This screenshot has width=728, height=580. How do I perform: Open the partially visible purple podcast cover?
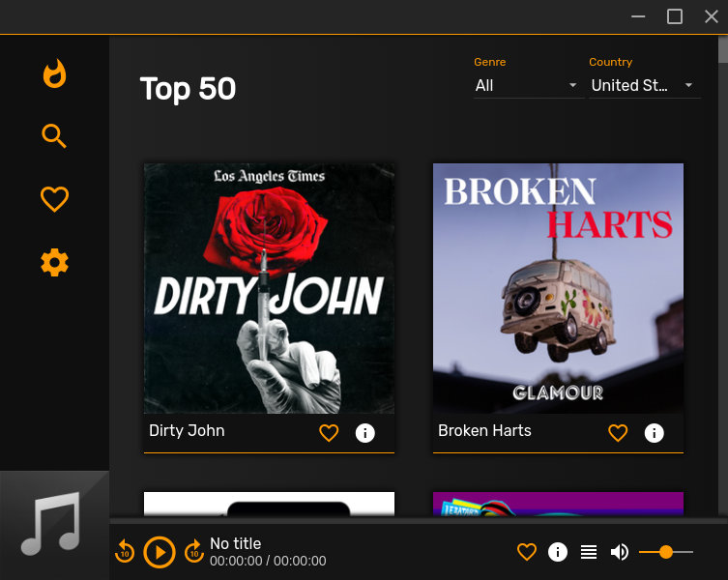tap(558, 504)
